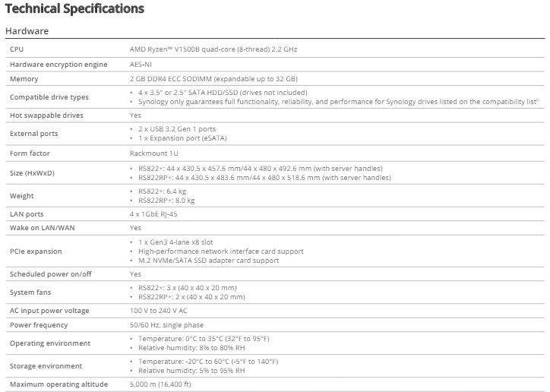Click the Maximum operating altitude label

click(x=58, y=384)
